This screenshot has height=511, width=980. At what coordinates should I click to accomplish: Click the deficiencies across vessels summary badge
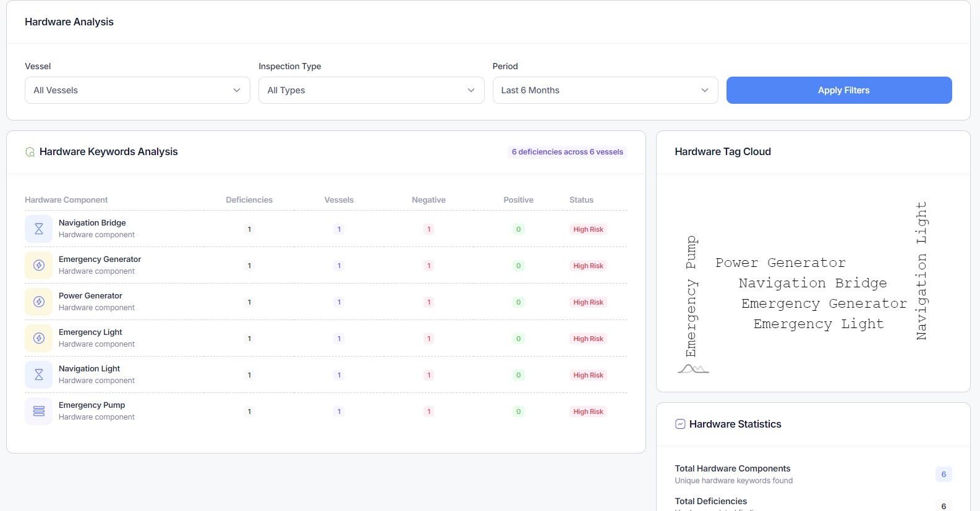[x=567, y=152]
